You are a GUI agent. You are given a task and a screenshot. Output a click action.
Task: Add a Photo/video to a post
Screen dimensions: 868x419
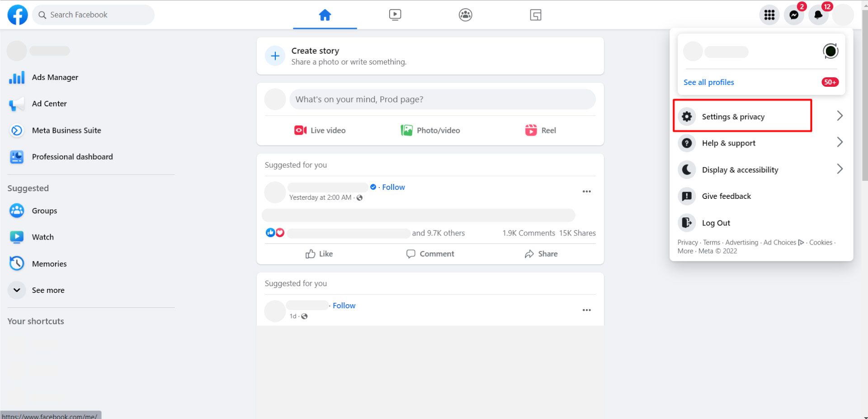tap(430, 131)
